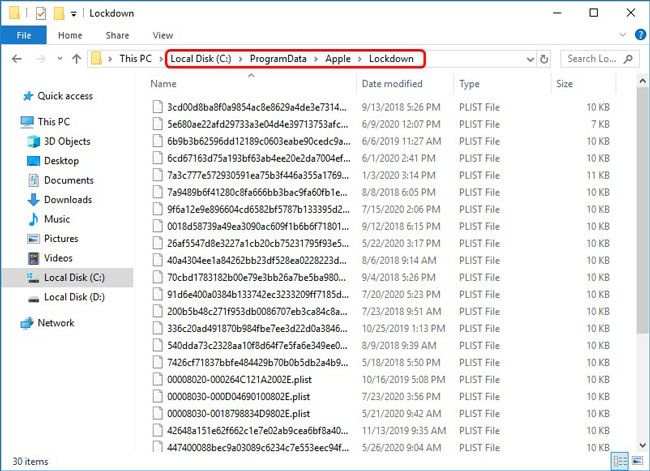
Task: Select file 00008020-000264C121A2002E.plist
Action: tap(239, 379)
